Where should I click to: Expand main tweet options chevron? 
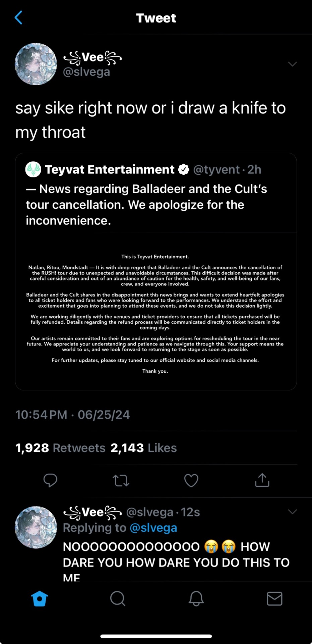[x=292, y=64]
